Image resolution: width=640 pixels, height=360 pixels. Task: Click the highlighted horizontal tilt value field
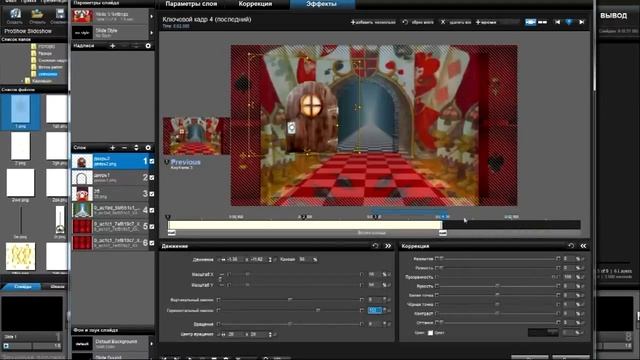pos(374,310)
